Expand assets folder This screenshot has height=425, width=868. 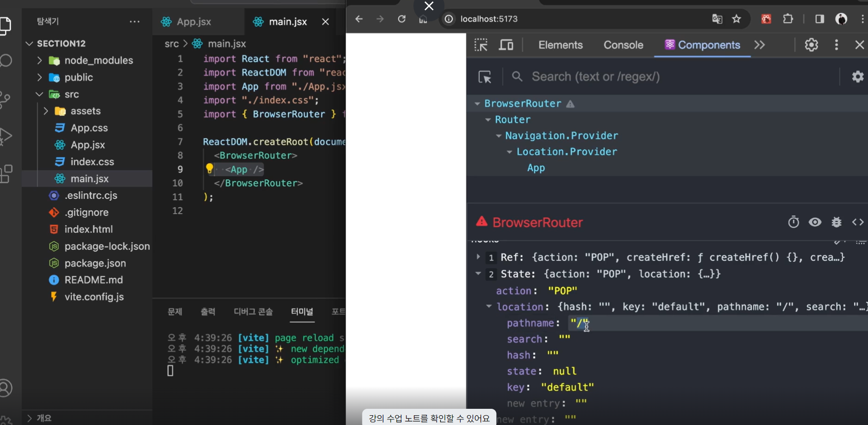tap(45, 111)
